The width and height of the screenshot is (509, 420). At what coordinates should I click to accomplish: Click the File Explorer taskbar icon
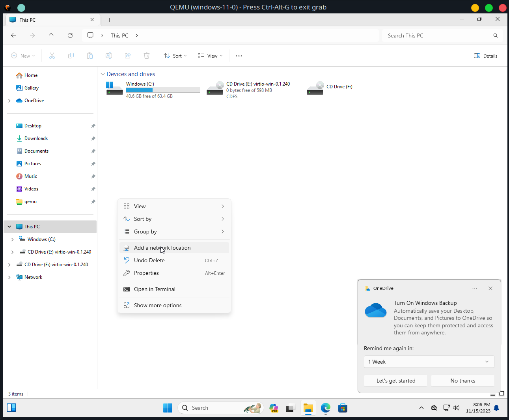[x=308, y=408]
